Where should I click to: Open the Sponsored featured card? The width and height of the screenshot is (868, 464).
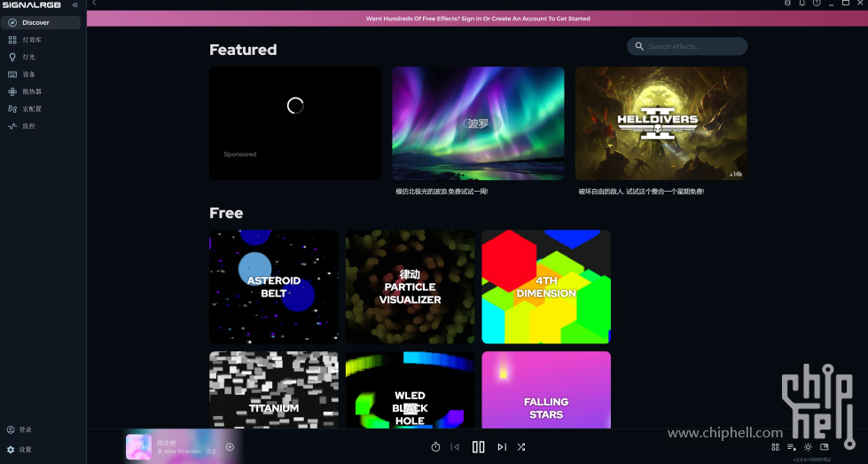(x=295, y=123)
